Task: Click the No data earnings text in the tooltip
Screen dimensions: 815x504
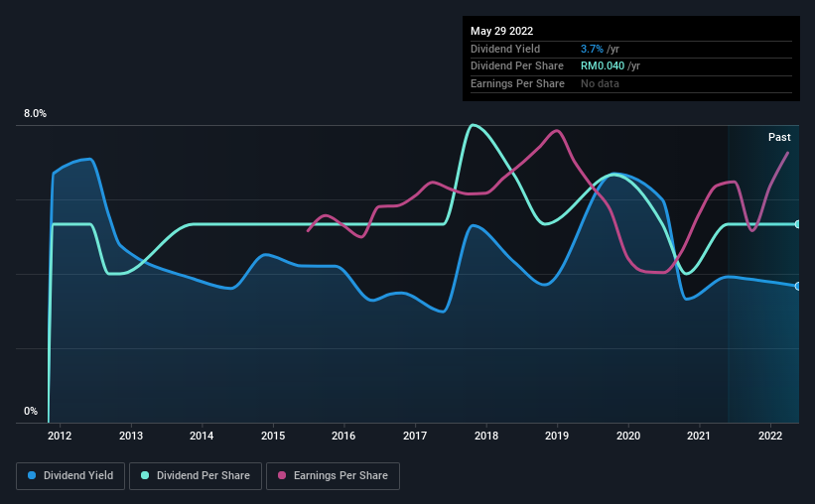Action: [x=601, y=84]
